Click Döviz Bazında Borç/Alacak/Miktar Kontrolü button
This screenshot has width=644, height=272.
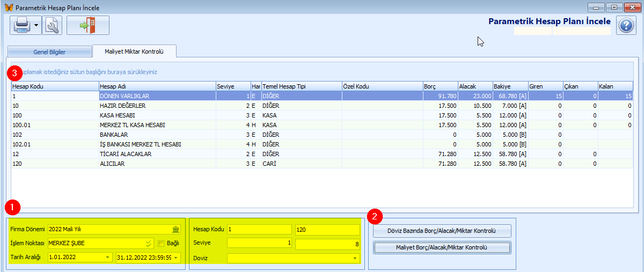442,231
